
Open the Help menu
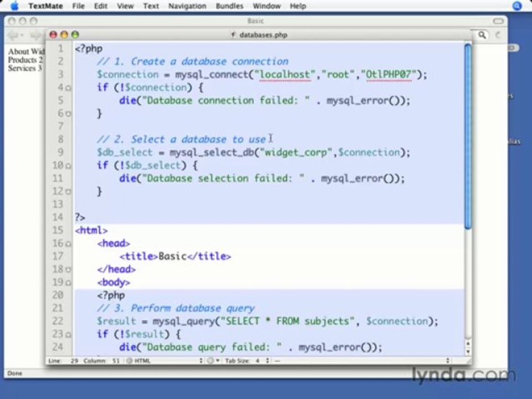[298, 6]
